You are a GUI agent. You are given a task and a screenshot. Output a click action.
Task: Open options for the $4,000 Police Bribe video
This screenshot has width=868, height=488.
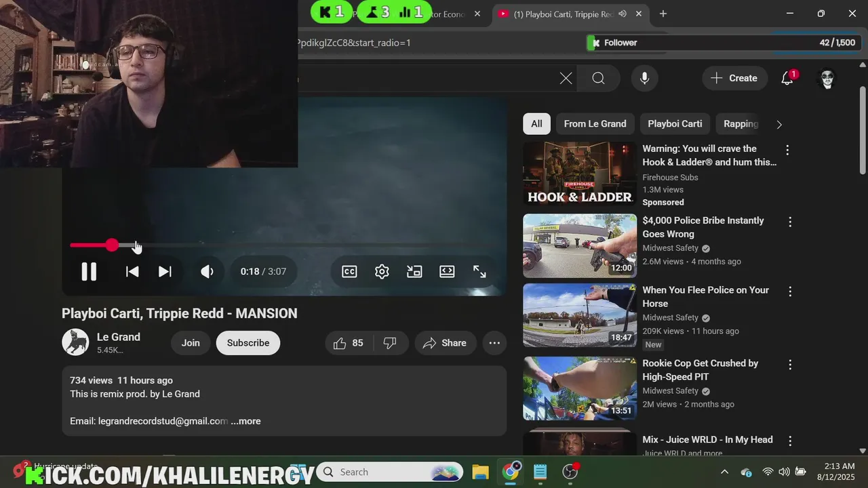[x=790, y=222]
